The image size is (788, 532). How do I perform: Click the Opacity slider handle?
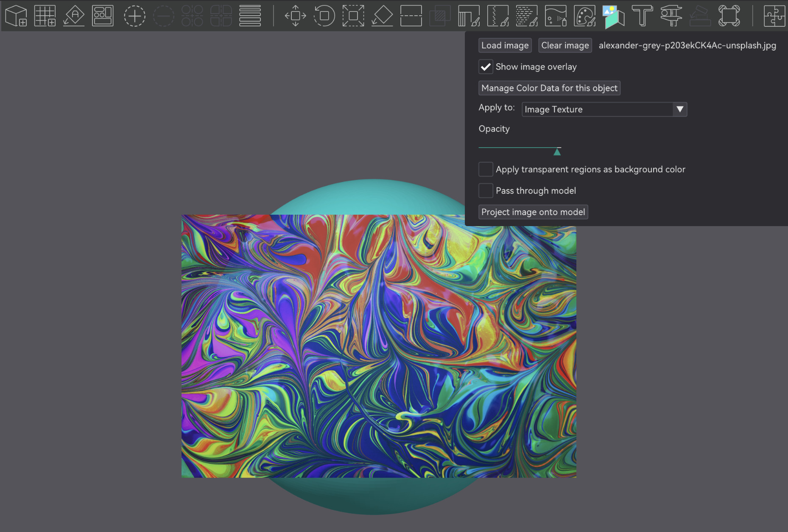pos(557,152)
